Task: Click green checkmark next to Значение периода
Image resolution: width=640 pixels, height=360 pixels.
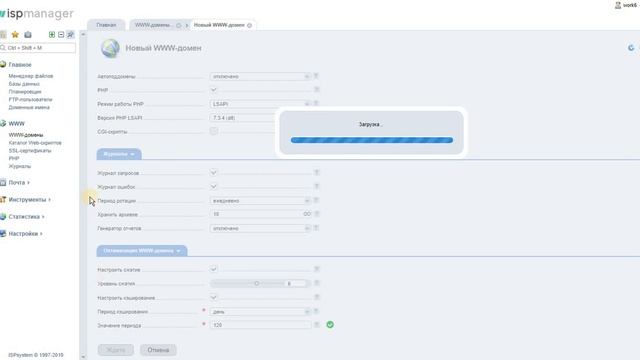Action: click(330, 324)
